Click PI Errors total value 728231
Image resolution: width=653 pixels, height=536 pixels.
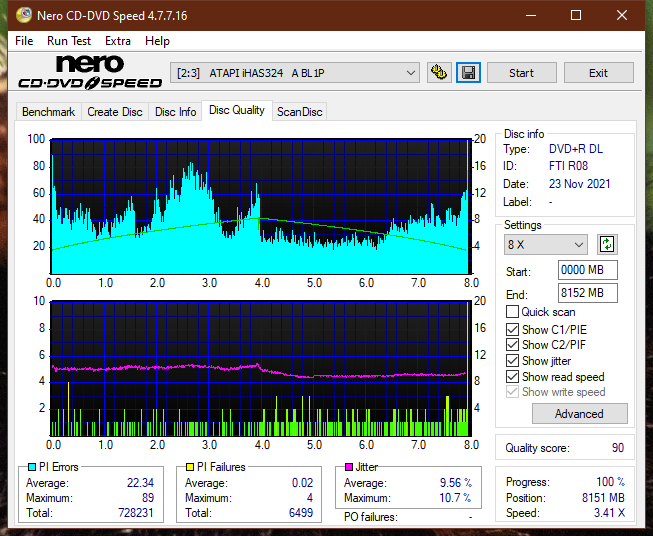[136, 512]
